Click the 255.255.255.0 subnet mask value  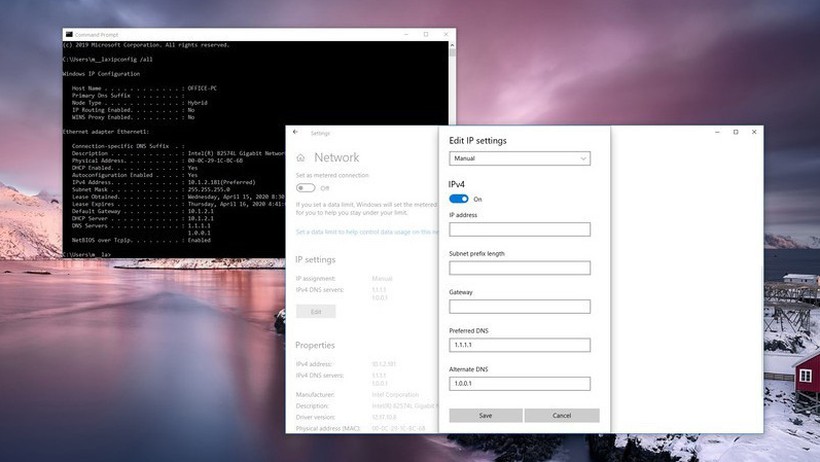(x=209, y=189)
